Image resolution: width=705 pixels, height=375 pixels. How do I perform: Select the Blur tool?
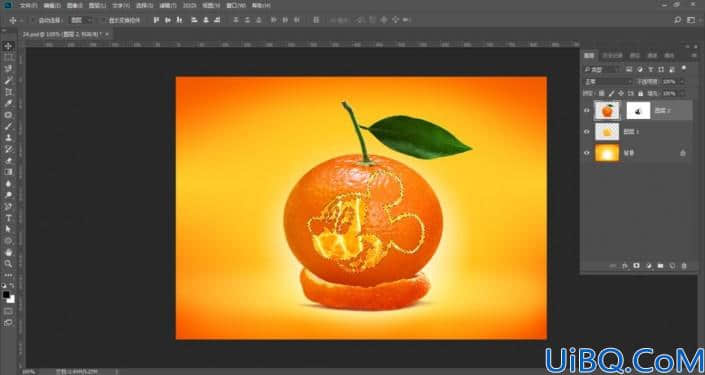tap(9, 183)
